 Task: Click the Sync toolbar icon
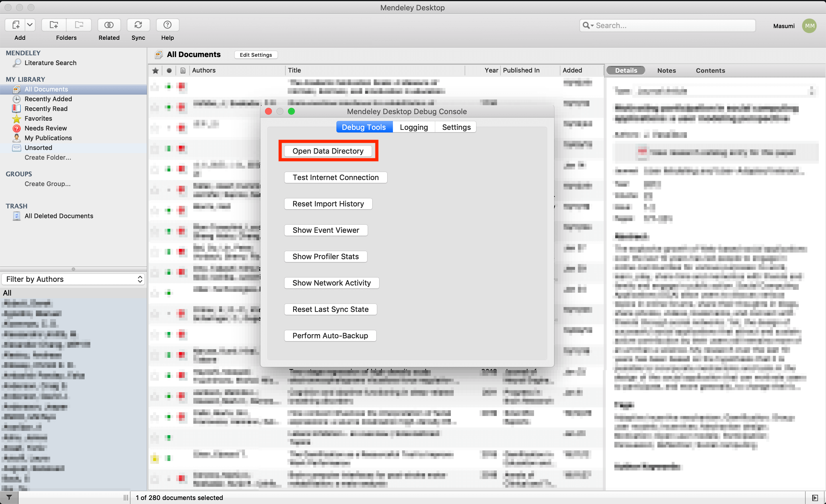[138, 25]
